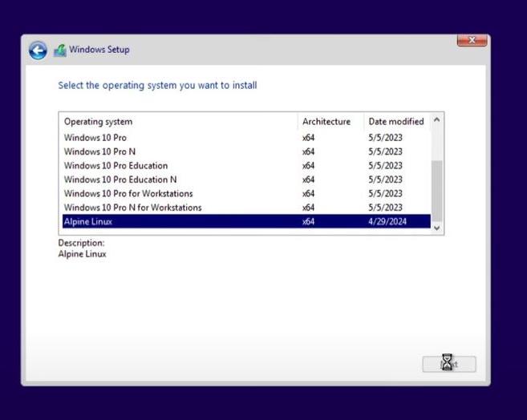527x420 pixels.
Task: Pick Windows 10 Pro N for Workstations
Action: (x=246, y=208)
